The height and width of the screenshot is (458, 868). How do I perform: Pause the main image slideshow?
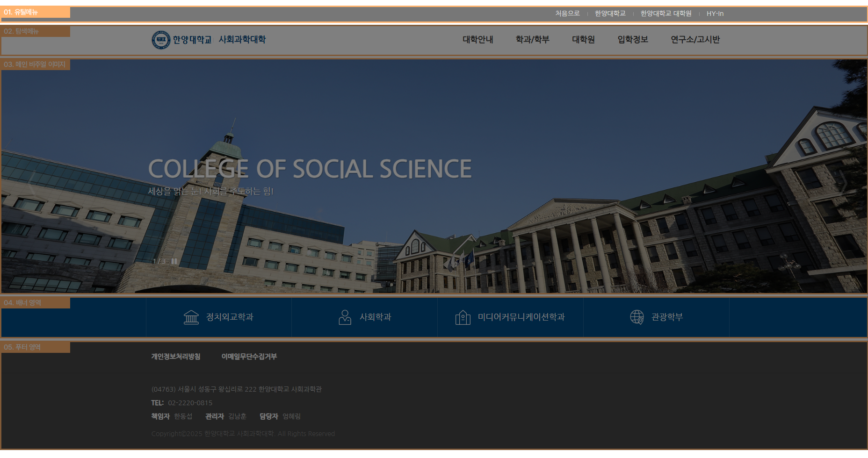tap(174, 261)
